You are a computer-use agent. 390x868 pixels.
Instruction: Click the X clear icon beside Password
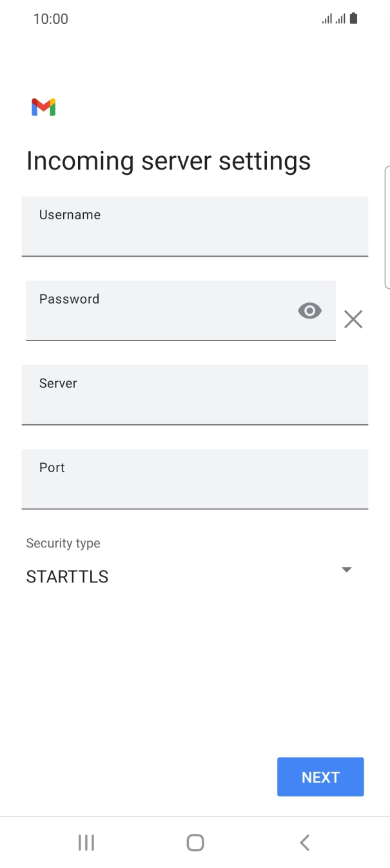(x=353, y=319)
